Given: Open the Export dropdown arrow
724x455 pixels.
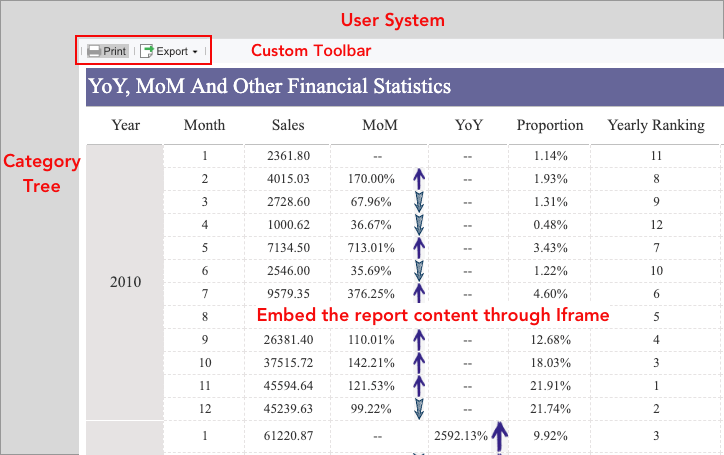Looking at the screenshot, I should pyautogui.click(x=195, y=52).
